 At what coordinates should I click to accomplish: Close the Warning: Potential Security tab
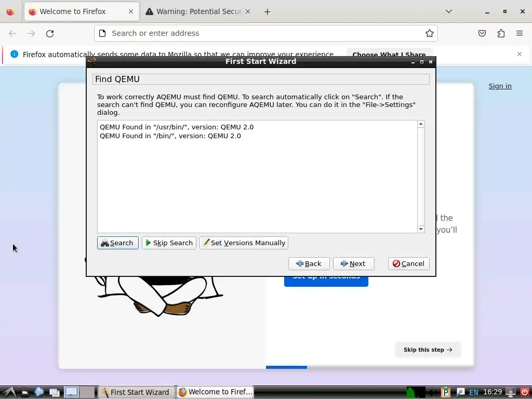tap(248, 11)
